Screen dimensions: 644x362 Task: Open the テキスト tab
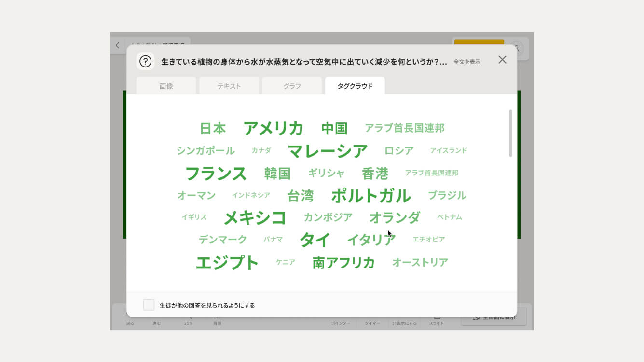229,86
